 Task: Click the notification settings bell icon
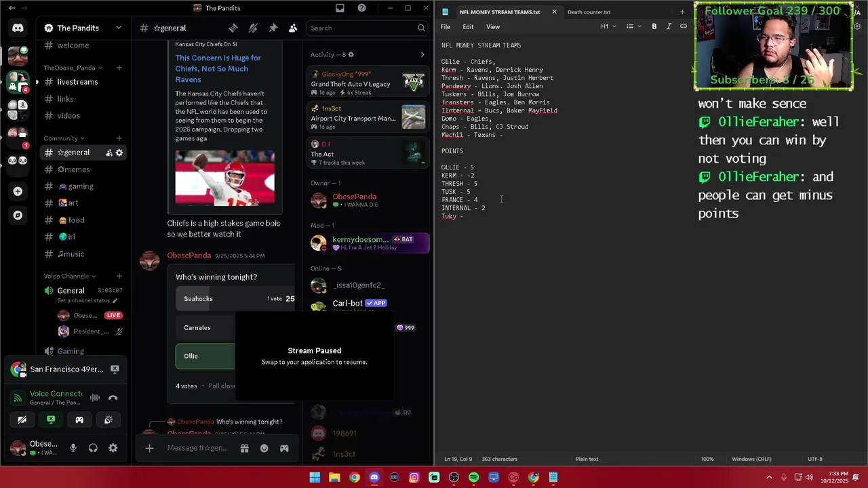pos(253,28)
